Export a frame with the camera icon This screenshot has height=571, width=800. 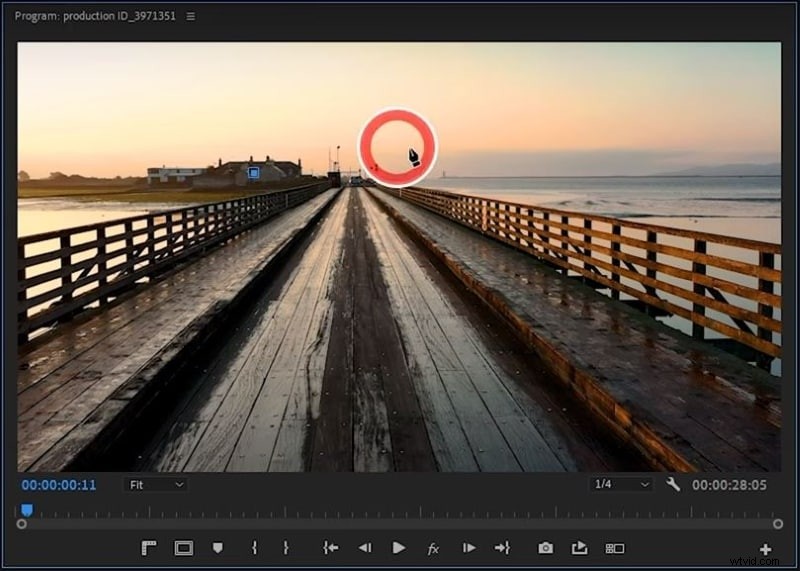tap(545, 548)
